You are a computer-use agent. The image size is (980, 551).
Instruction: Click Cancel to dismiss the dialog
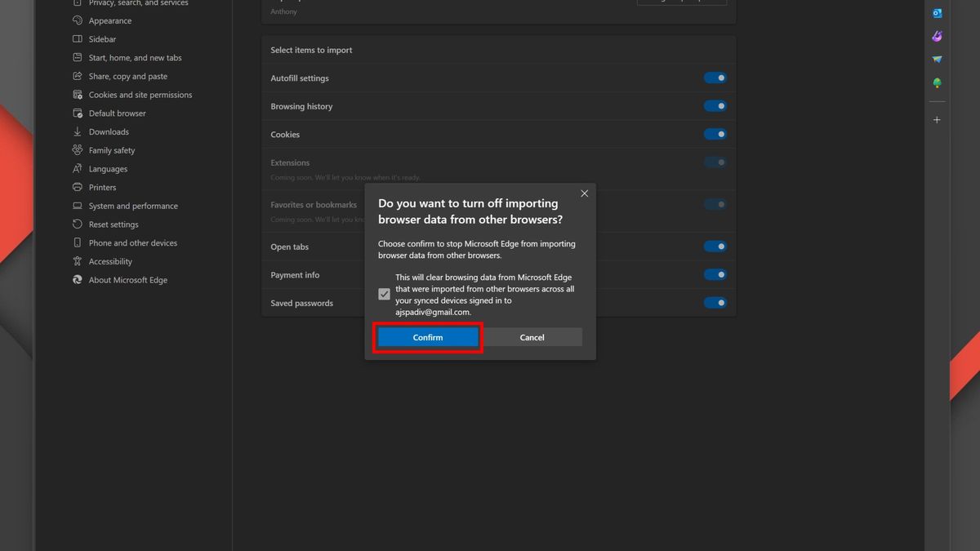(532, 336)
